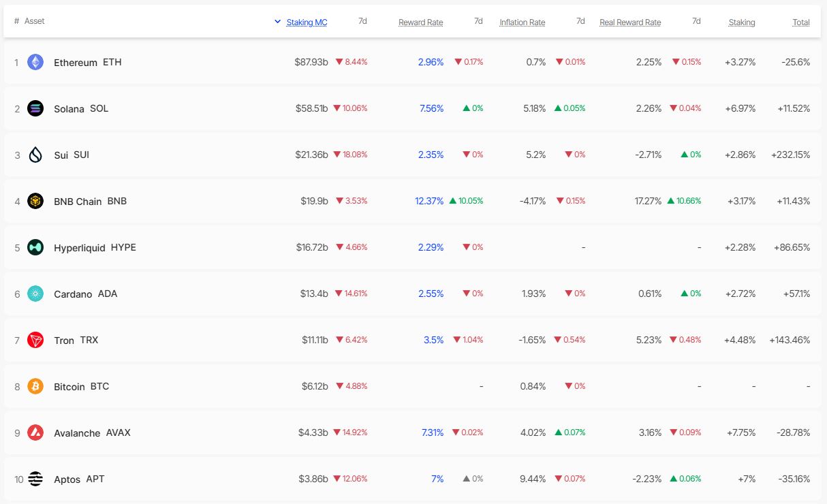Click the Sui droplet icon
This screenshot has height=504, width=827.
pyautogui.click(x=35, y=155)
